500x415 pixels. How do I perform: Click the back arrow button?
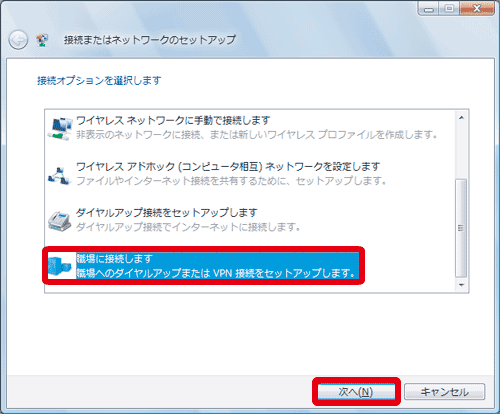point(18,40)
